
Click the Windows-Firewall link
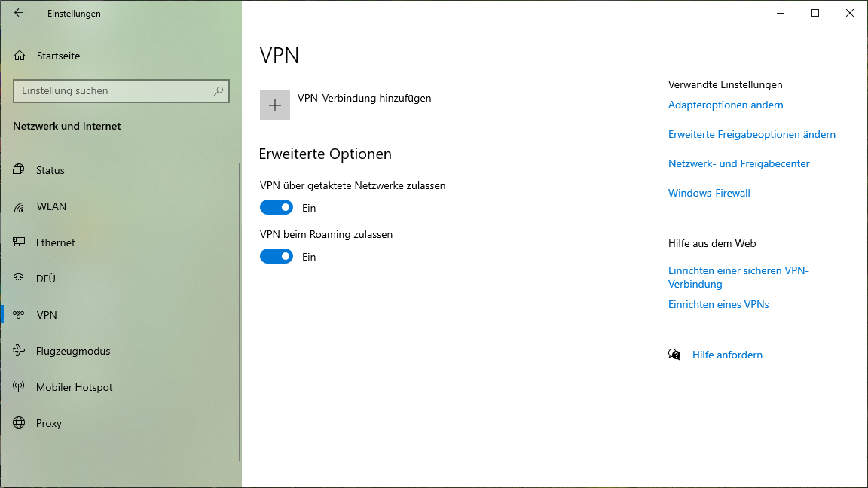click(x=709, y=194)
